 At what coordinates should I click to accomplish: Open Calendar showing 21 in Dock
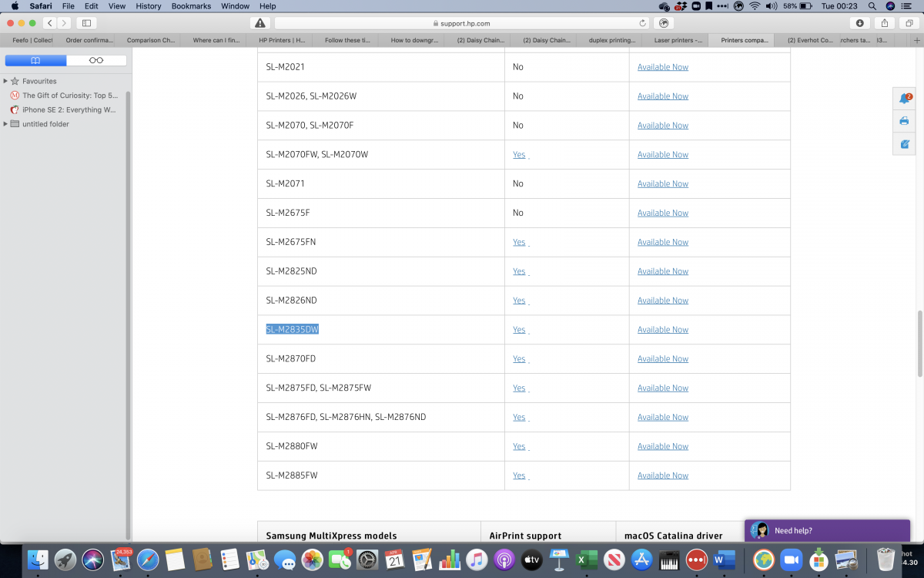(x=394, y=560)
